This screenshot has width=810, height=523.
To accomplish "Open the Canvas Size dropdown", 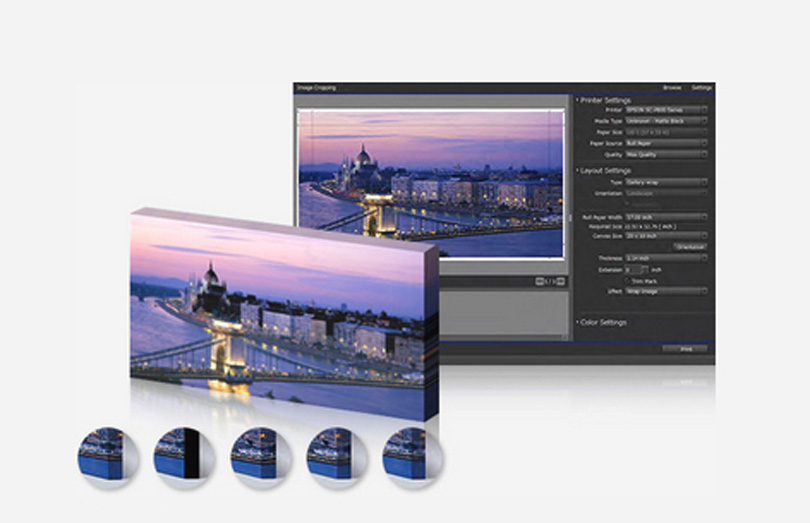I will 666,236.
